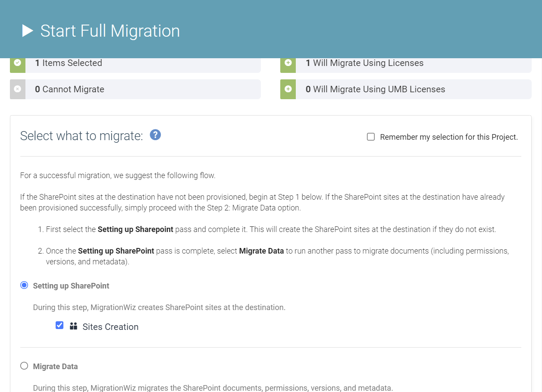542x392 pixels.
Task: Click the blue help question mark icon
Action: [155, 135]
